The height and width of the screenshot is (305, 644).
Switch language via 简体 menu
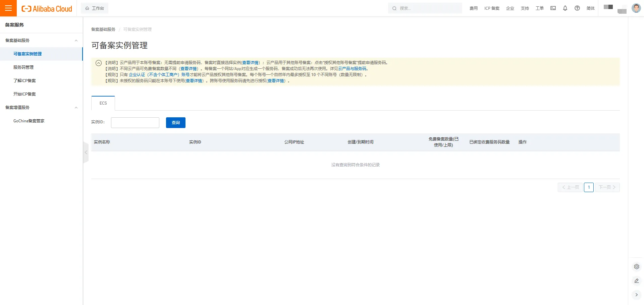[x=590, y=8]
